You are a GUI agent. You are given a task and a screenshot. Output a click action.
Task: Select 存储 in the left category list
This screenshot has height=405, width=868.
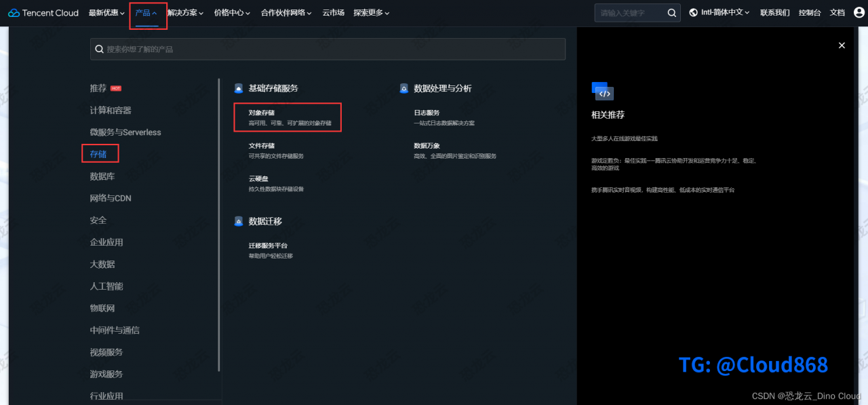pos(98,154)
